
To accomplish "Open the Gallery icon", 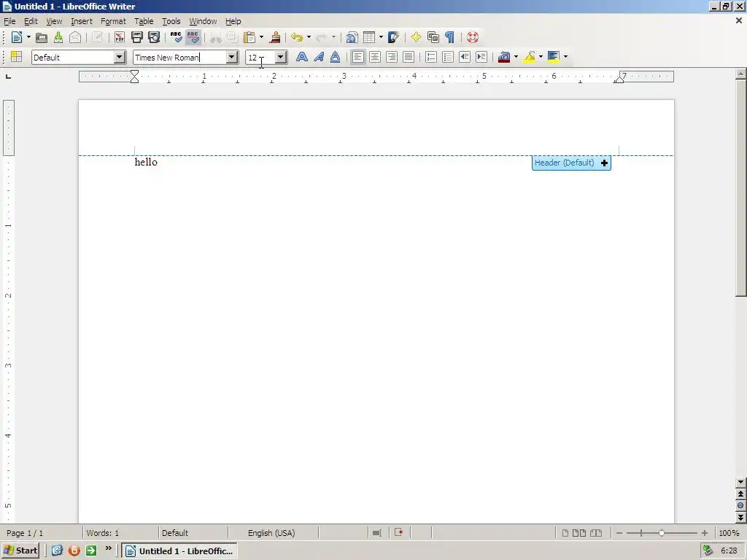I will (433, 37).
